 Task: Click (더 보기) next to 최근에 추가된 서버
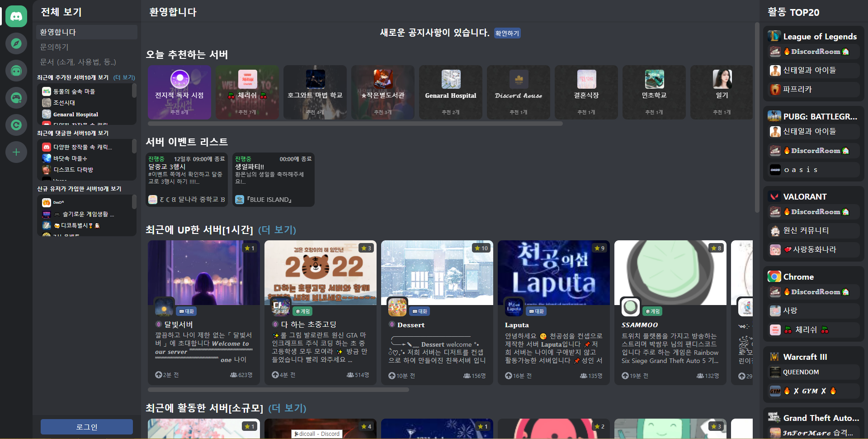click(x=124, y=77)
